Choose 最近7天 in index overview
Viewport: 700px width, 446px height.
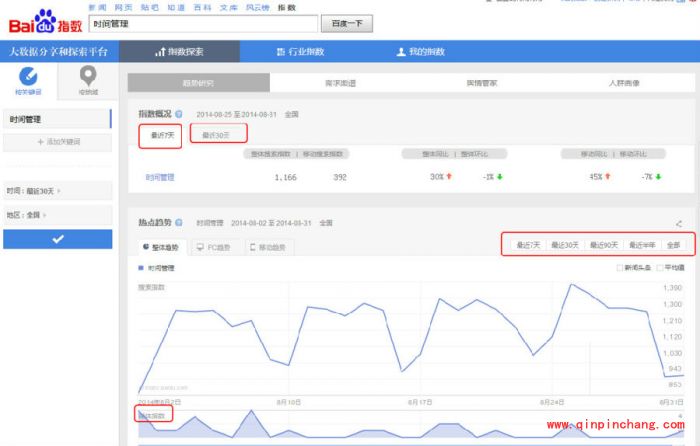[162, 135]
